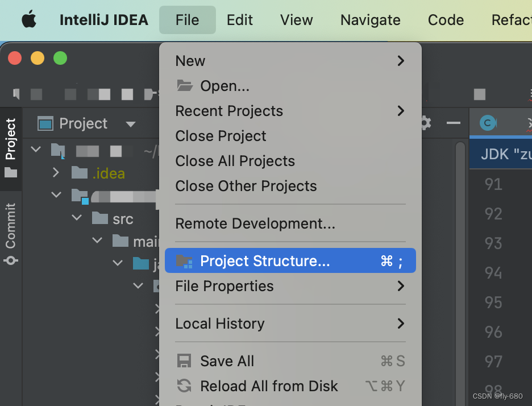Open the New submenu
The width and height of the screenshot is (532, 406).
[290, 61]
